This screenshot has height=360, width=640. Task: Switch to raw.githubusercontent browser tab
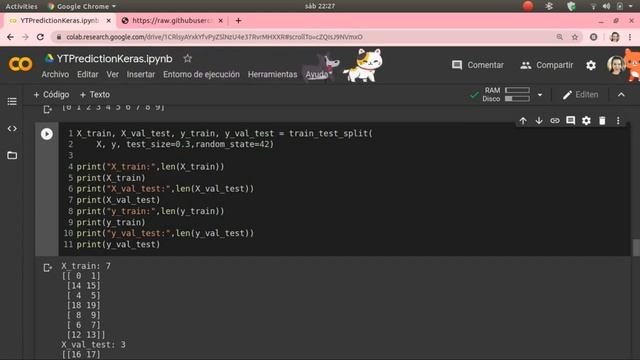click(171, 20)
